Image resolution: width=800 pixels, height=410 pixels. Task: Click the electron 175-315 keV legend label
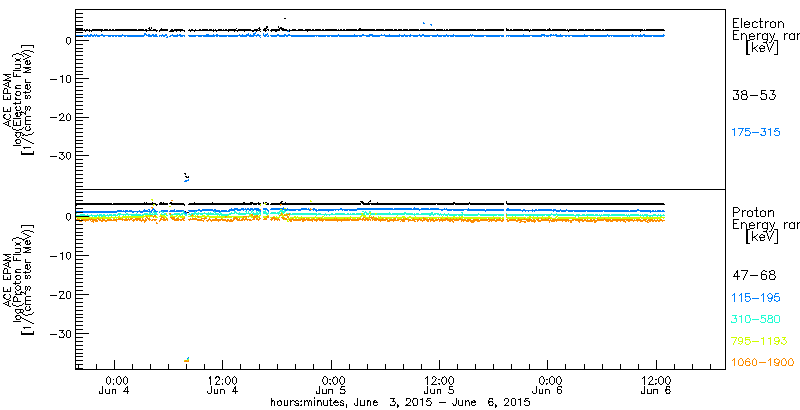[756, 133]
